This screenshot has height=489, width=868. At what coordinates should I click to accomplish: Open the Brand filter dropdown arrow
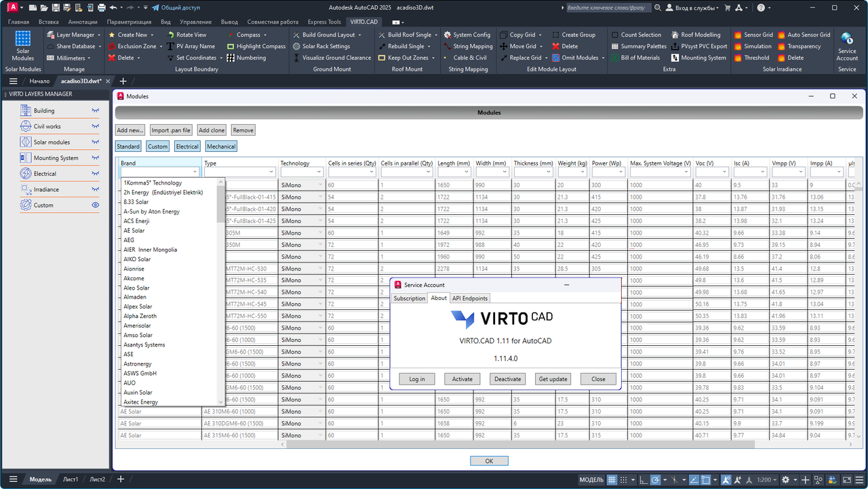click(x=195, y=172)
